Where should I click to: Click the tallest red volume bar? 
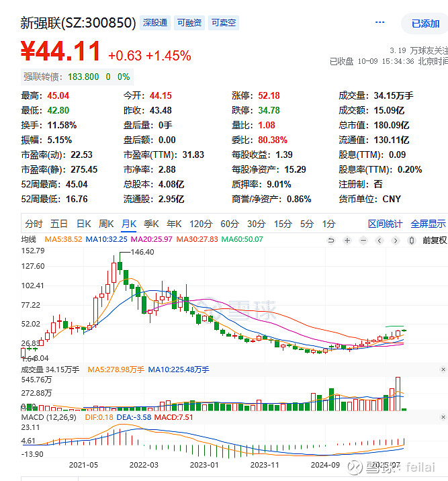pos(398,394)
